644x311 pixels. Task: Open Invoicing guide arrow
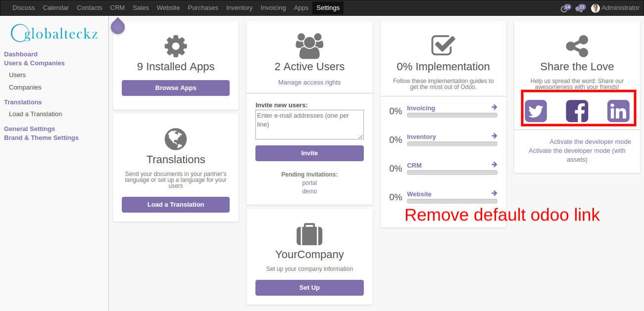click(494, 107)
